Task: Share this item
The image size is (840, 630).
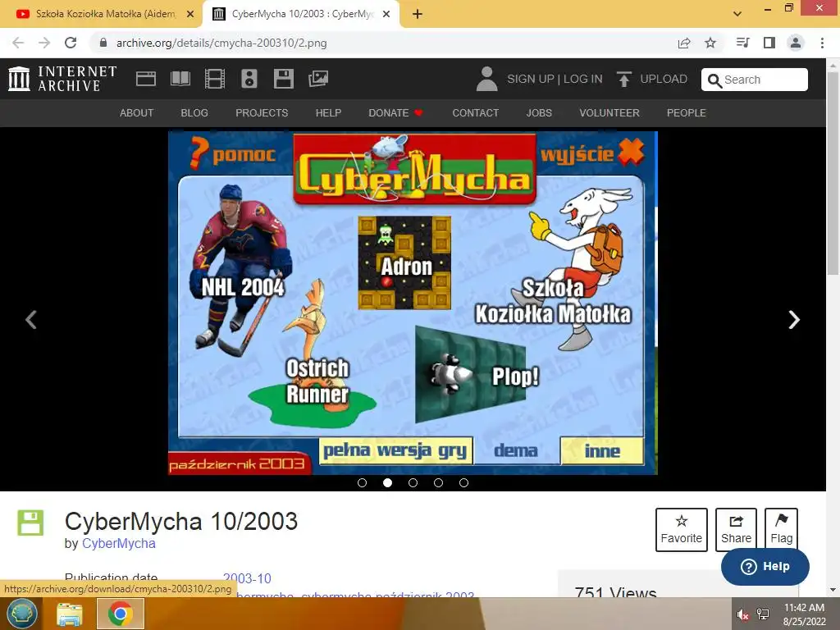Action: pyautogui.click(x=736, y=529)
